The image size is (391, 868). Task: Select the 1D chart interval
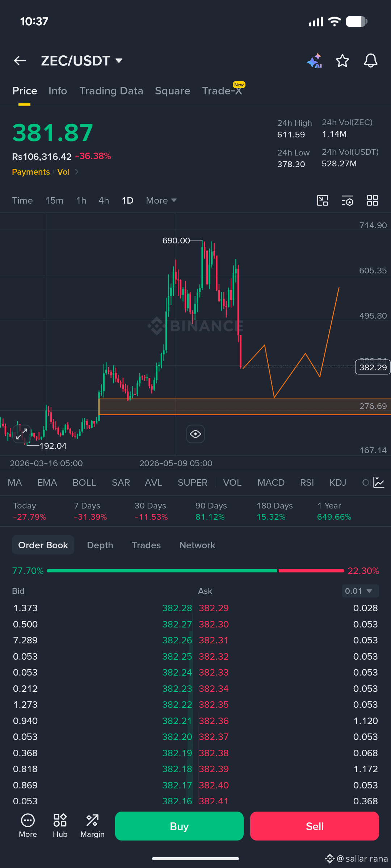click(127, 200)
